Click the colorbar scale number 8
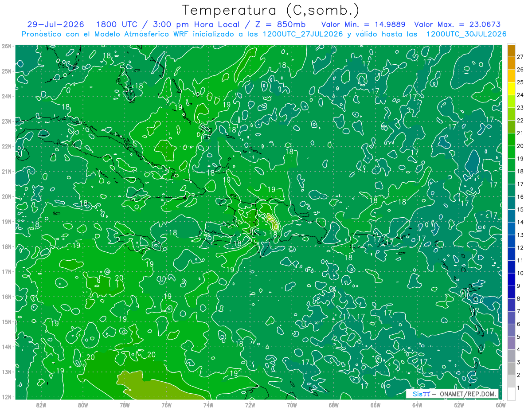532x411 pixels. pyautogui.click(x=519, y=299)
